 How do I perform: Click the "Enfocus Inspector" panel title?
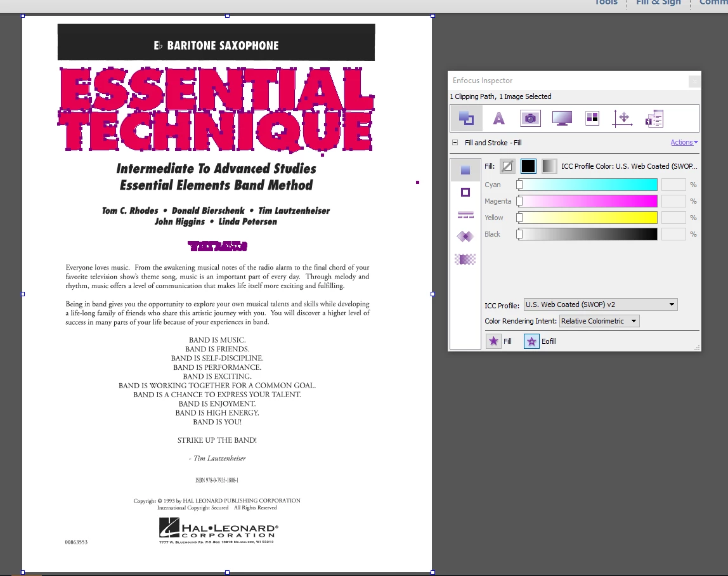point(483,81)
